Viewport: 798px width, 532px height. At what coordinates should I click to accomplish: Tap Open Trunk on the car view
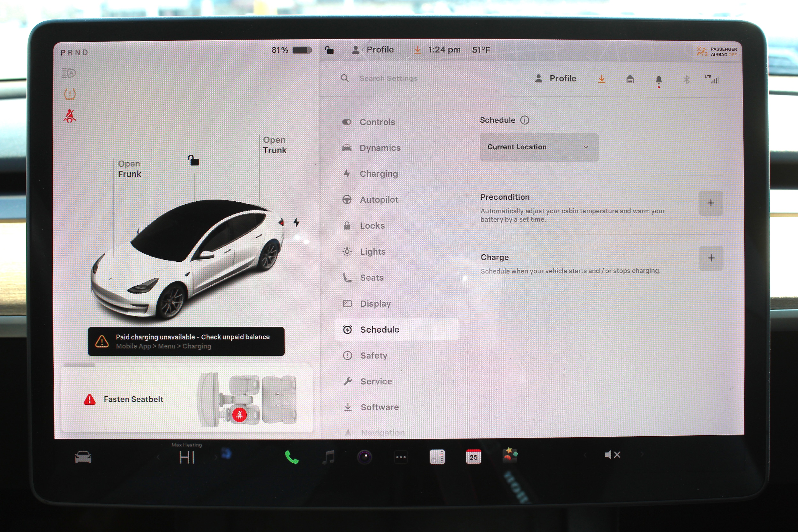(x=275, y=145)
